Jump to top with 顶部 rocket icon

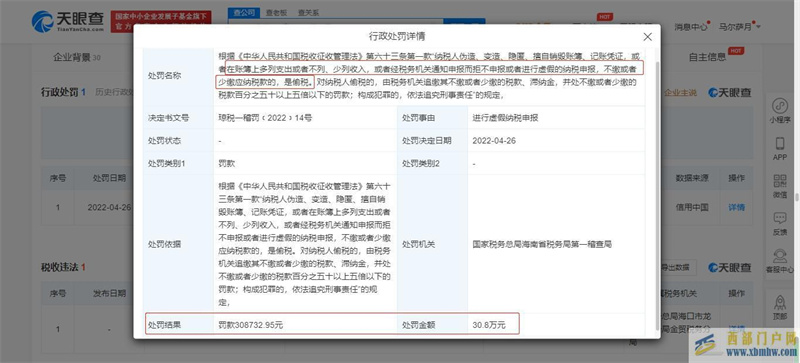(780, 308)
